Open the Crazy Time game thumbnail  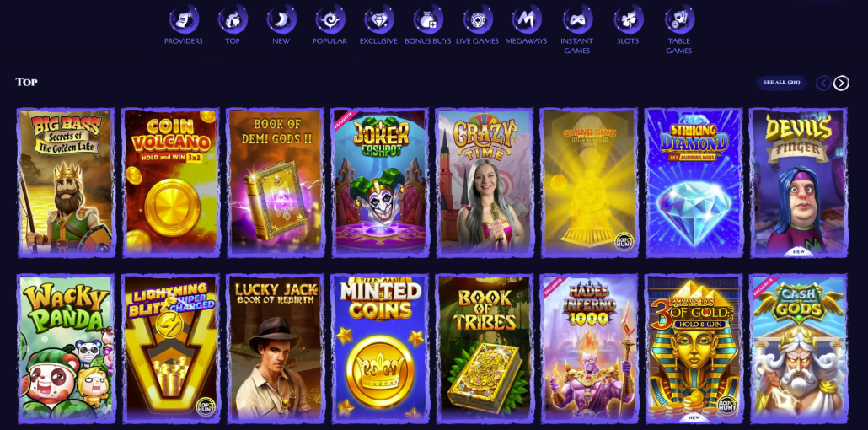point(485,182)
